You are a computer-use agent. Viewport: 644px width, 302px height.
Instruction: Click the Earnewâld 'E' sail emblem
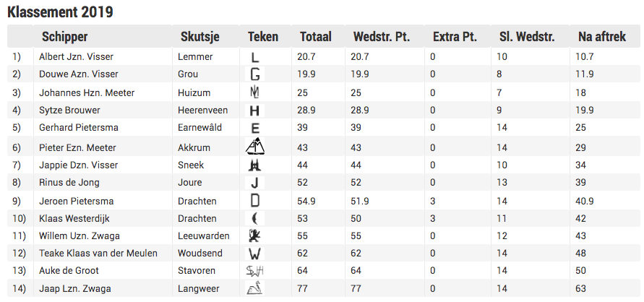coord(254,128)
